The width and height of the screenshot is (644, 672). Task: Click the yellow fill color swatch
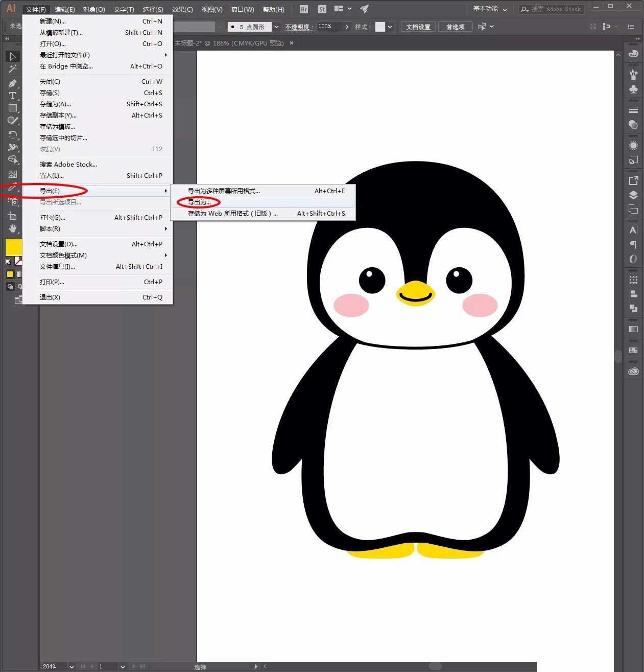coord(13,247)
